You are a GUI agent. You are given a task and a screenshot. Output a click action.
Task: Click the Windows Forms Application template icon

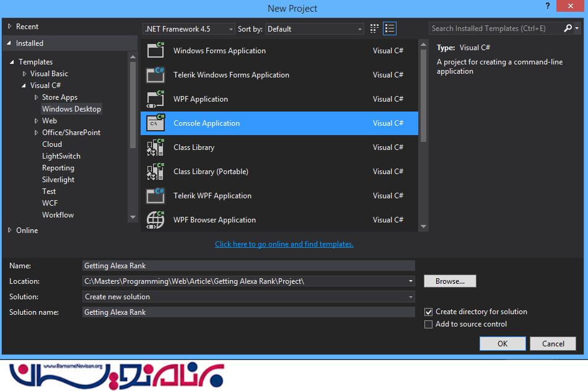coord(155,51)
